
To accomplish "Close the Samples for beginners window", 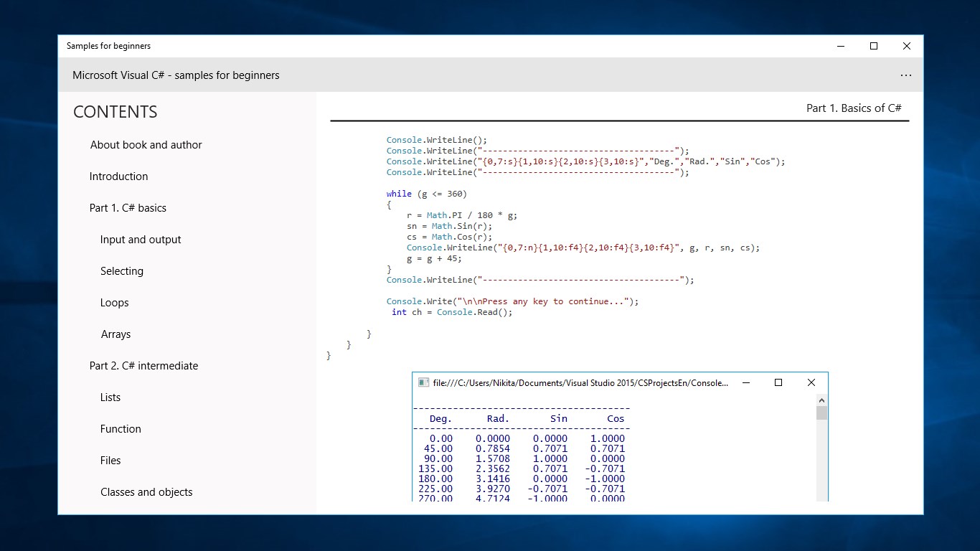I will point(907,46).
